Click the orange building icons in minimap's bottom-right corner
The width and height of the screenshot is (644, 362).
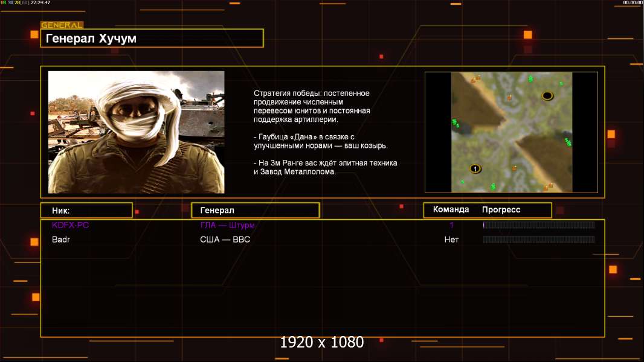(x=548, y=186)
